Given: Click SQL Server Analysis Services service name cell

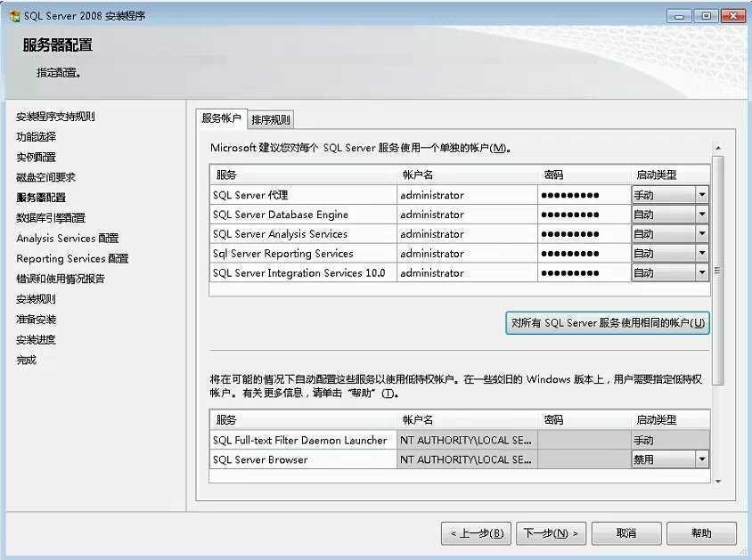Looking at the screenshot, I should [x=303, y=234].
